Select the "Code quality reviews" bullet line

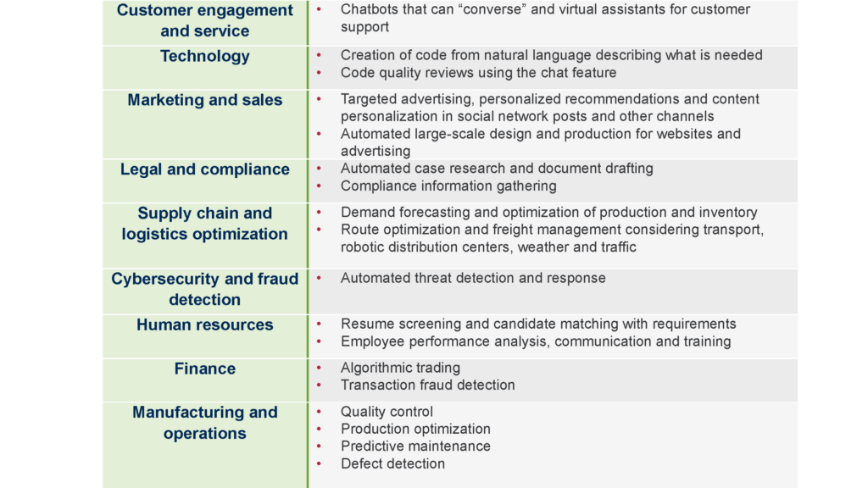[478, 73]
